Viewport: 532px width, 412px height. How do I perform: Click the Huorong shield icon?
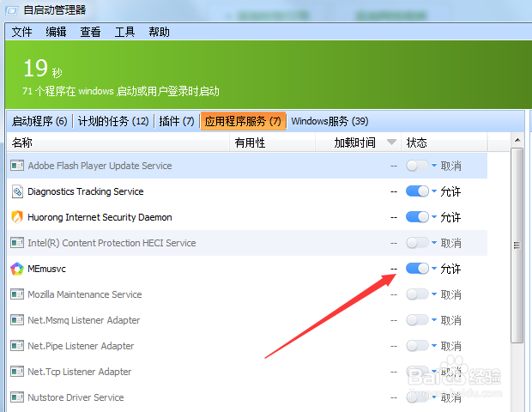(17, 217)
